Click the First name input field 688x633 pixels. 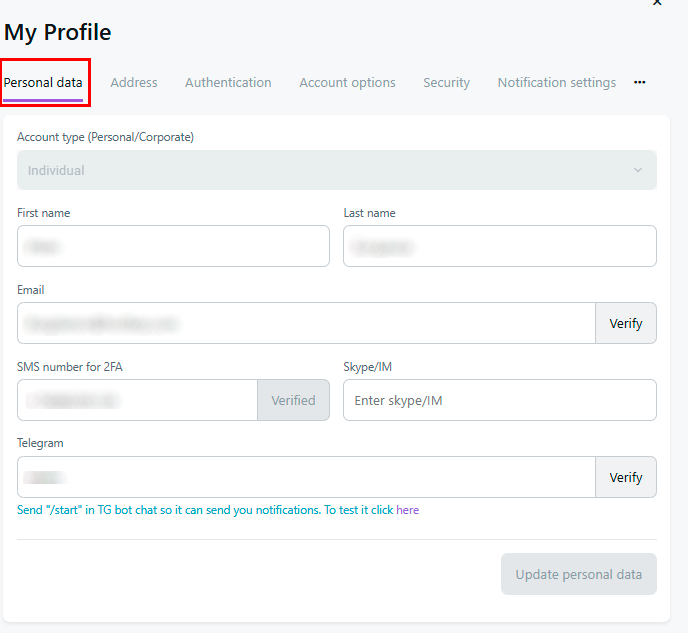coord(173,246)
